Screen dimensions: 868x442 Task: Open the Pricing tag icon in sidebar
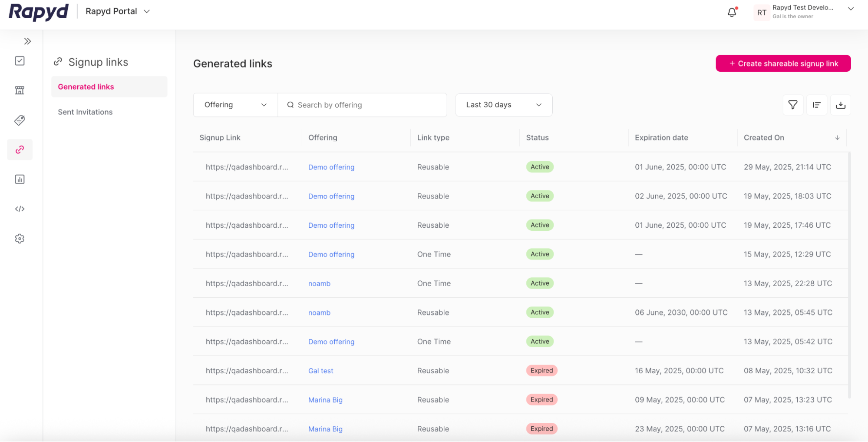coord(20,120)
